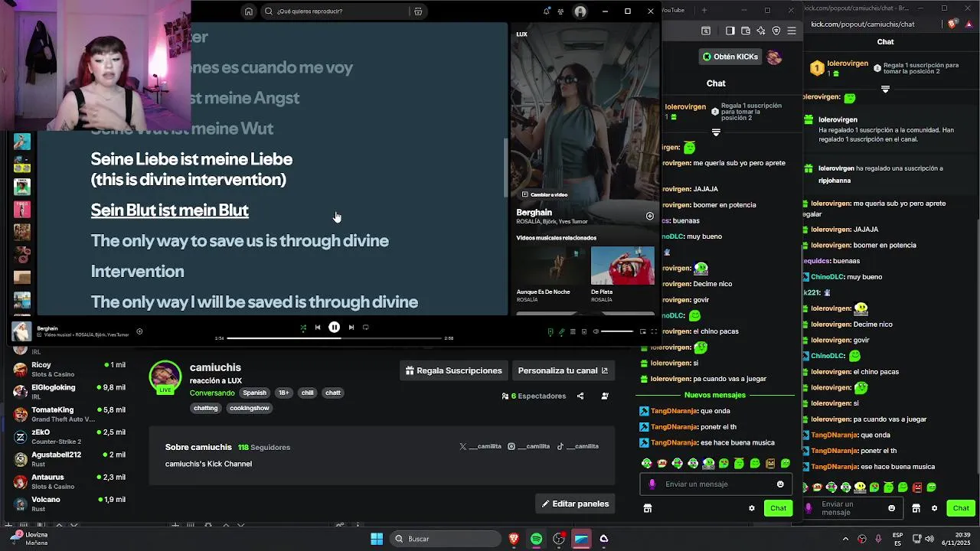
Task: Open Brave browser hamburger menu
Action: pyautogui.click(x=792, y=31)
